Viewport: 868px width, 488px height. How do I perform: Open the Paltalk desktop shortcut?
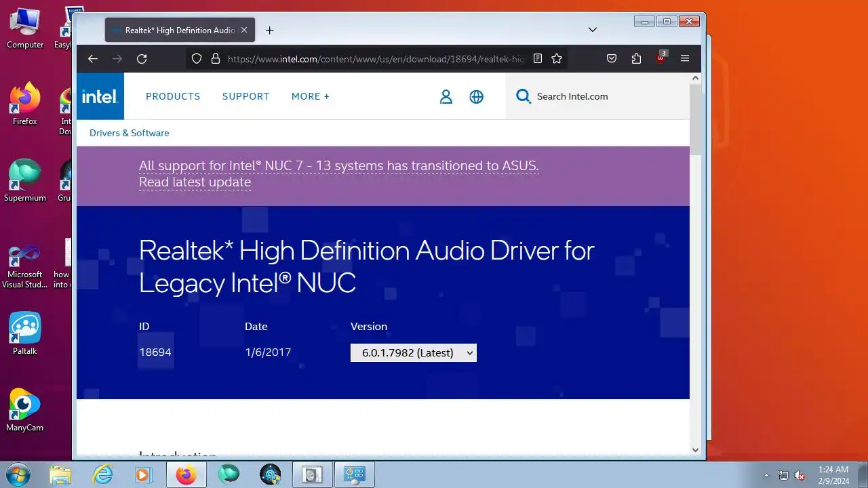pos(25,333)
